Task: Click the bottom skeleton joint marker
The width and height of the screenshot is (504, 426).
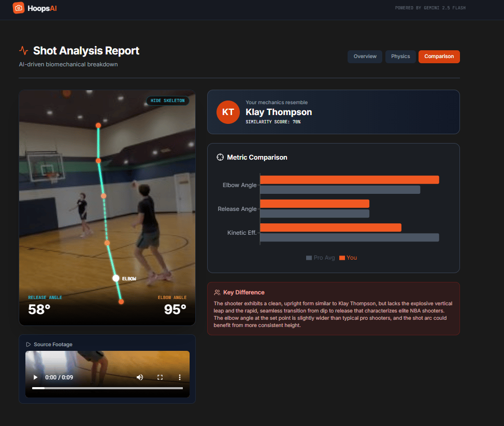Action: [x=121, y=302]
